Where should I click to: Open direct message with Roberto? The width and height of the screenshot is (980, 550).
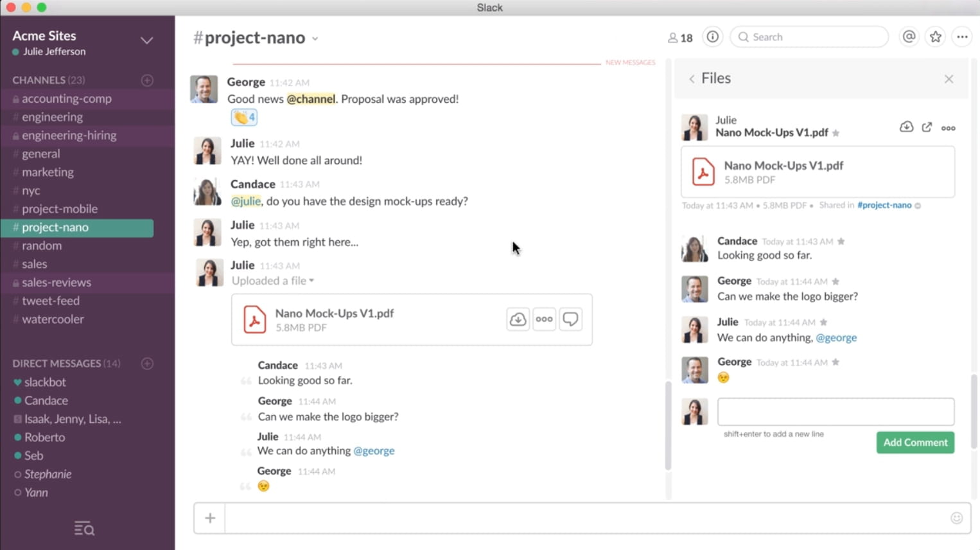click(44, 437)
